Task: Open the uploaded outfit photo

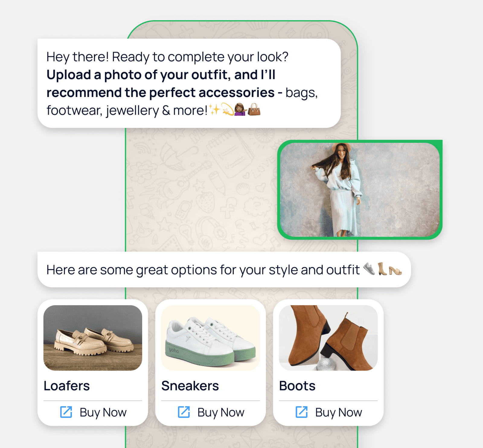Action: point(360,190)
